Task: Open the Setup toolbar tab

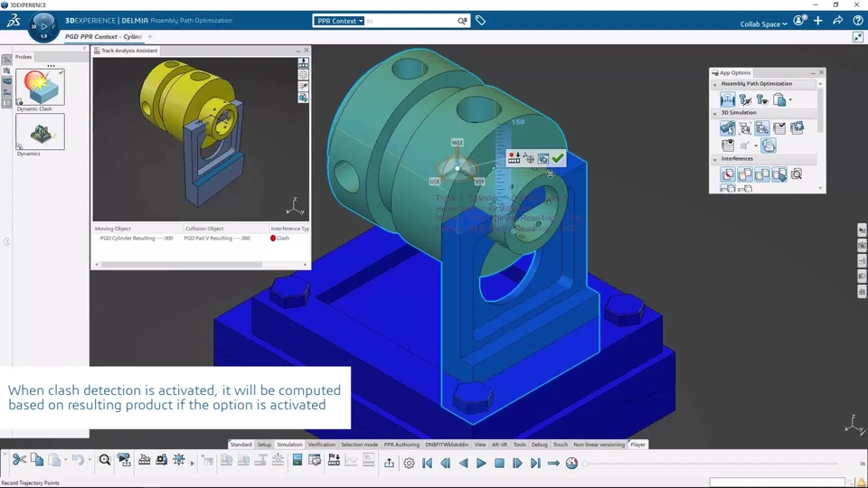Action: point(264,445)
